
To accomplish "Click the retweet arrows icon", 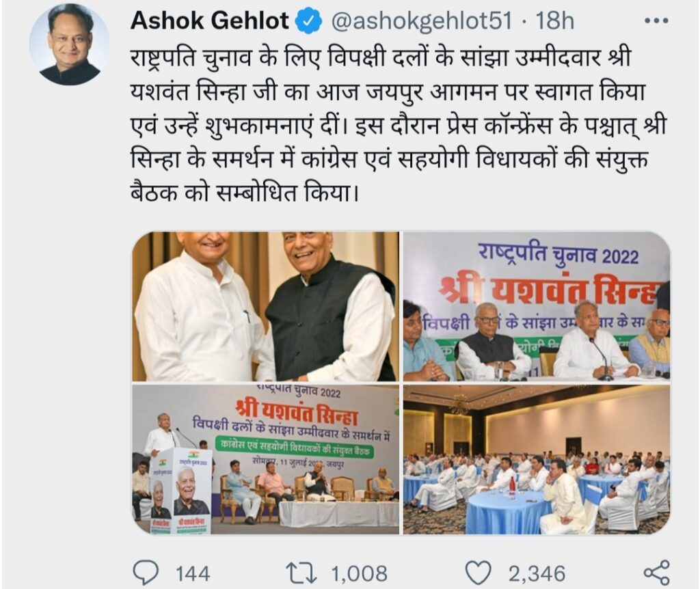I will click(x=301, y=573).
